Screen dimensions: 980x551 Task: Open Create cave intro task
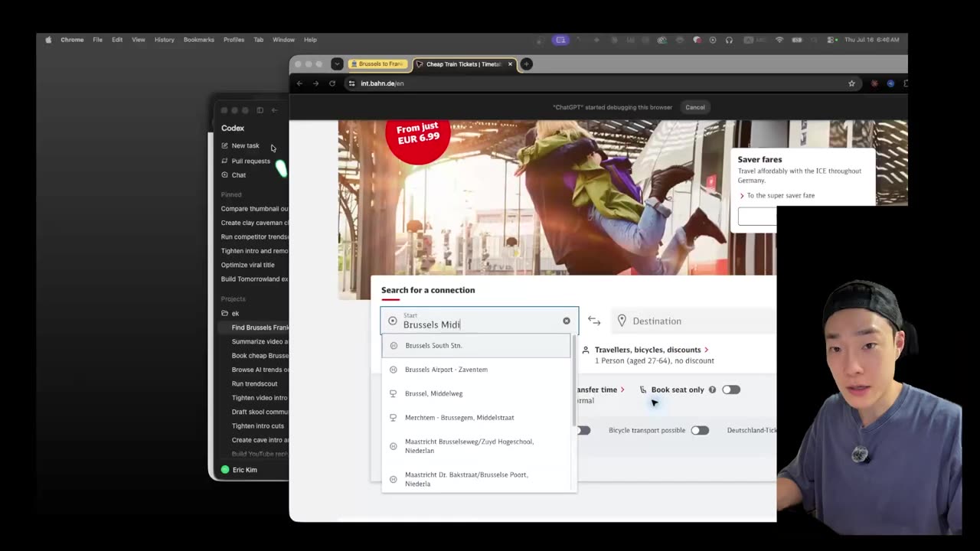[x=260, y=440]
